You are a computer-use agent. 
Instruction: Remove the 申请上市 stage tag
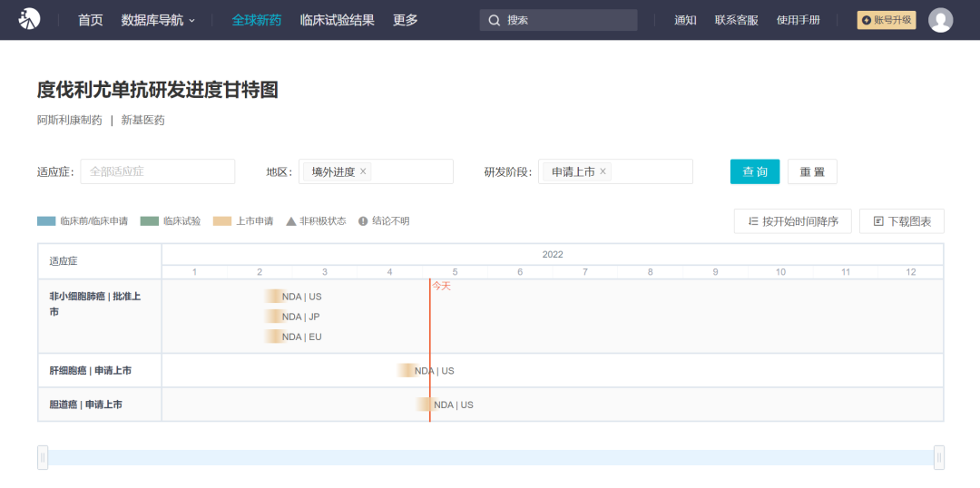click(603, 171)
